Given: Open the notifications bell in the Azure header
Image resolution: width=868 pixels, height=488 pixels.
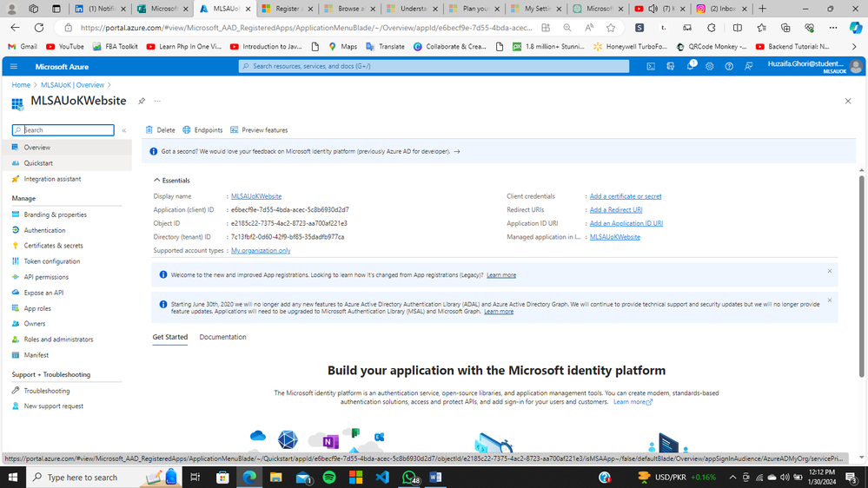Looking at the screenshot, I should click(690, 66).
